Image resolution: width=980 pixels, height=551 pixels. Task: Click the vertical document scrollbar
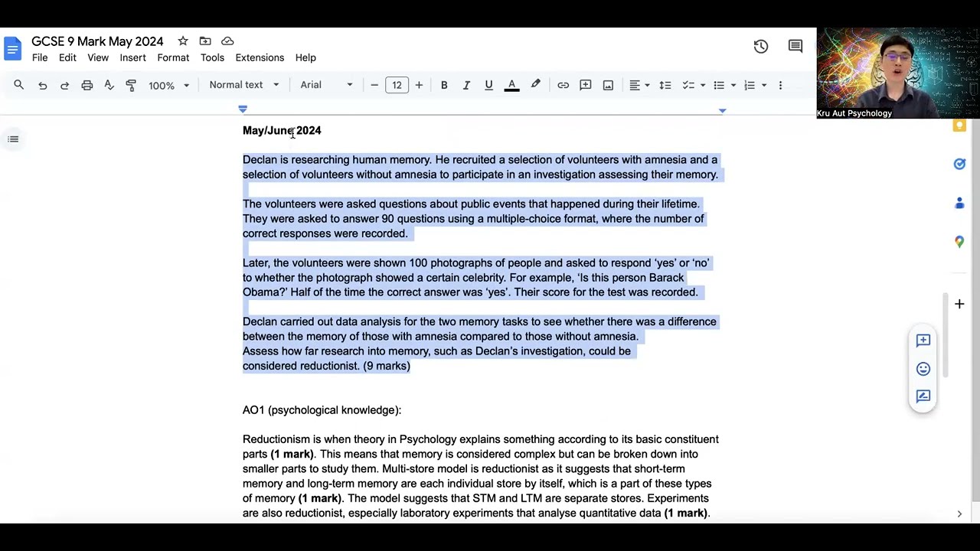pos(946,335)
